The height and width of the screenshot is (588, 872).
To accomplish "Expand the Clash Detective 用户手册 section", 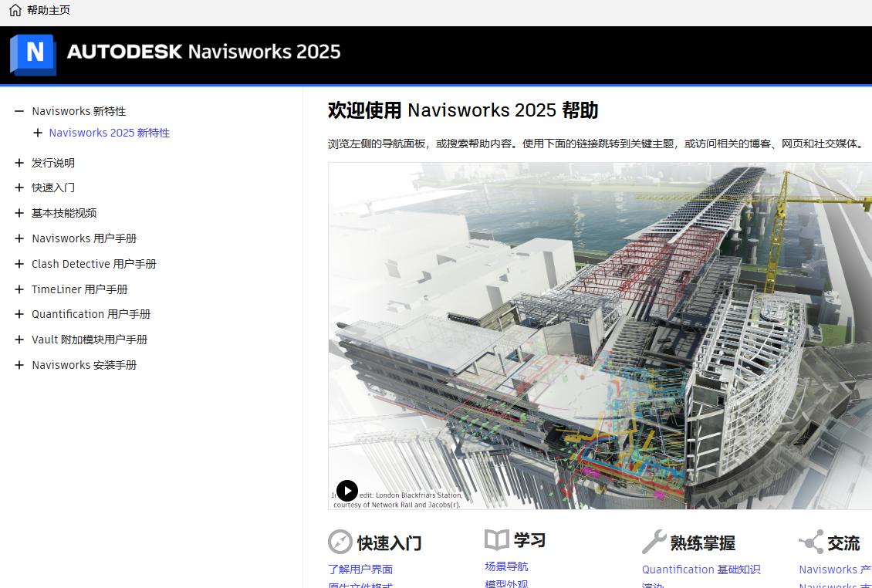I will coord(19,264).
